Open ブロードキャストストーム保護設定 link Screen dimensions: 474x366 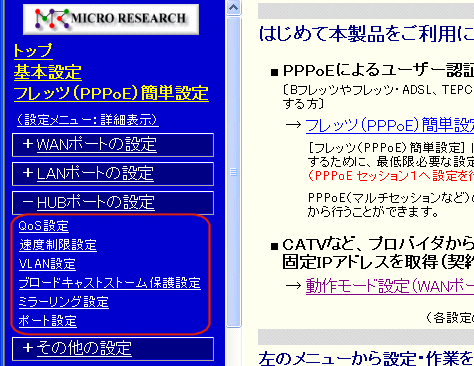(110, 283)
